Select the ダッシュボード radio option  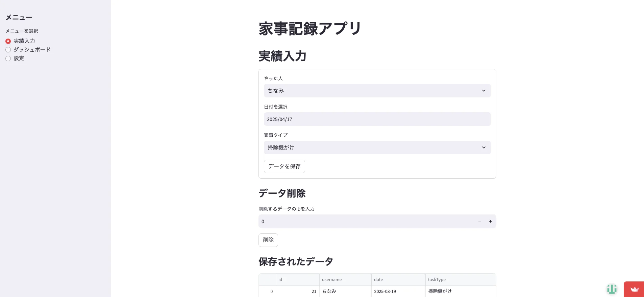(x=8, y=50)
